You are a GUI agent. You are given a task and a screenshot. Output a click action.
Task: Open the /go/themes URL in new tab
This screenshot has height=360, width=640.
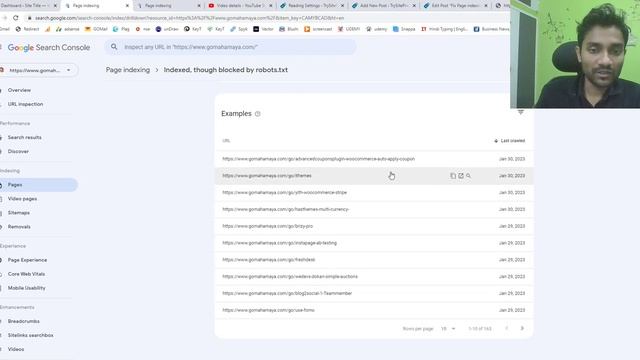pos(461,176)
